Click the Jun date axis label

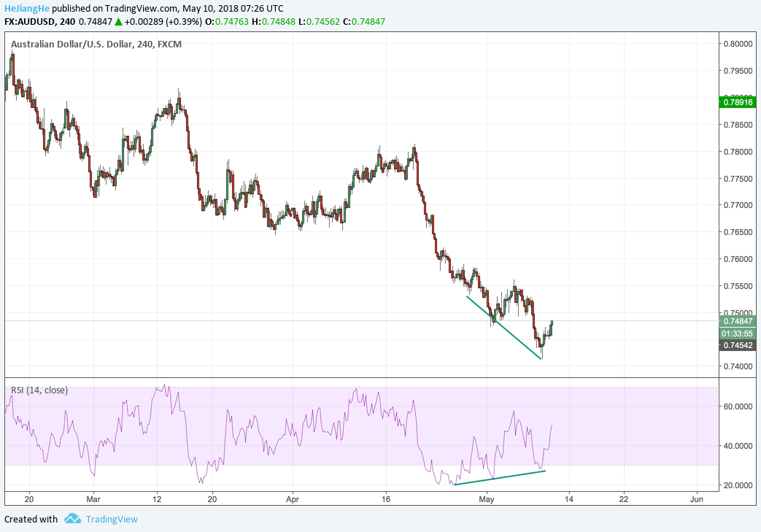(697, 499)
